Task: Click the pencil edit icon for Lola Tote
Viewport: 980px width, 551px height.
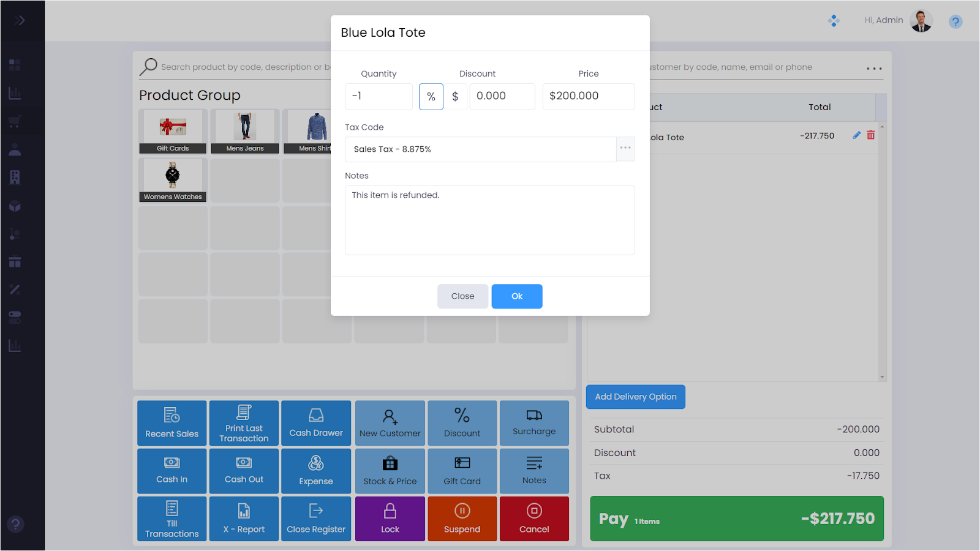Action: coord(856,135)
